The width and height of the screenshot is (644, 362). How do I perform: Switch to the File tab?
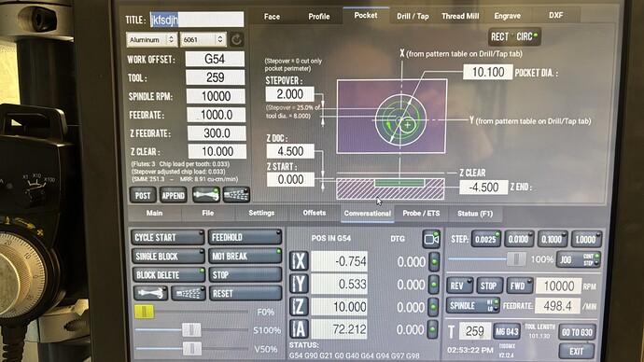point(208,213)
